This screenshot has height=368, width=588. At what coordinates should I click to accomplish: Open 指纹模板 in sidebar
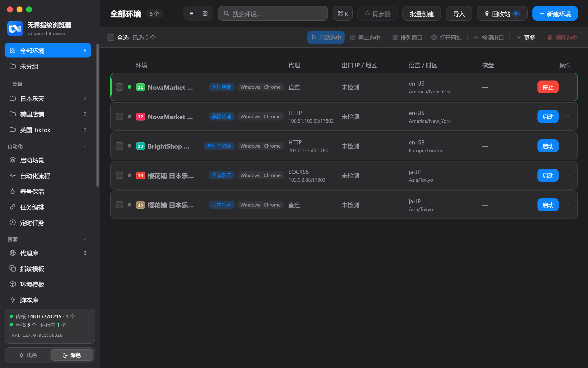(48, 269)
